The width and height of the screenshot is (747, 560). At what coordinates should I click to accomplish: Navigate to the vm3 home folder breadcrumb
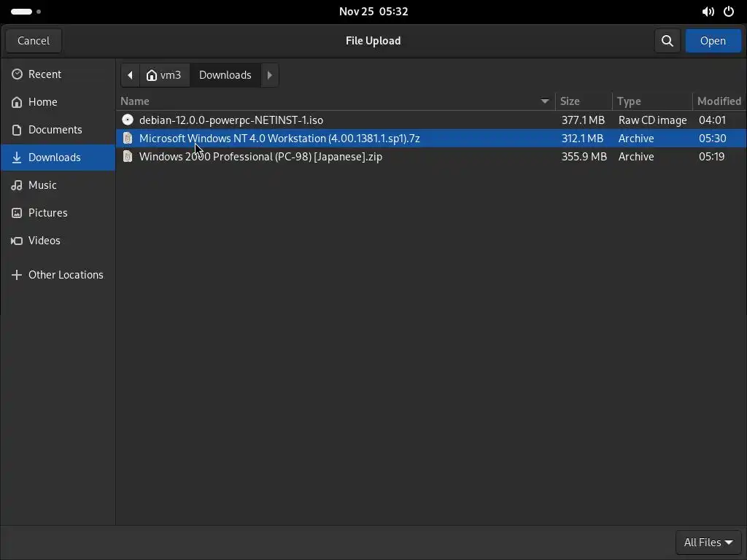click(x=164, y=75)
